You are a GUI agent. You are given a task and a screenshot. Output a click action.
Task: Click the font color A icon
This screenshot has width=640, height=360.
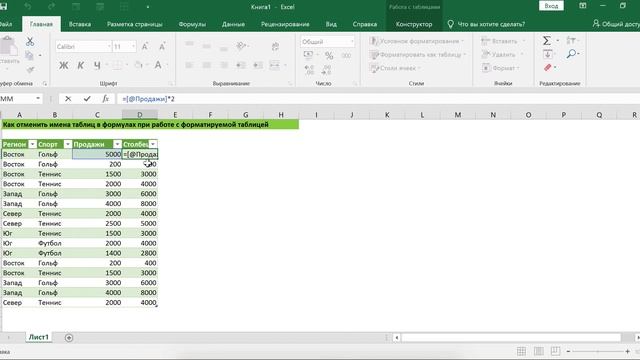[158, 65]
